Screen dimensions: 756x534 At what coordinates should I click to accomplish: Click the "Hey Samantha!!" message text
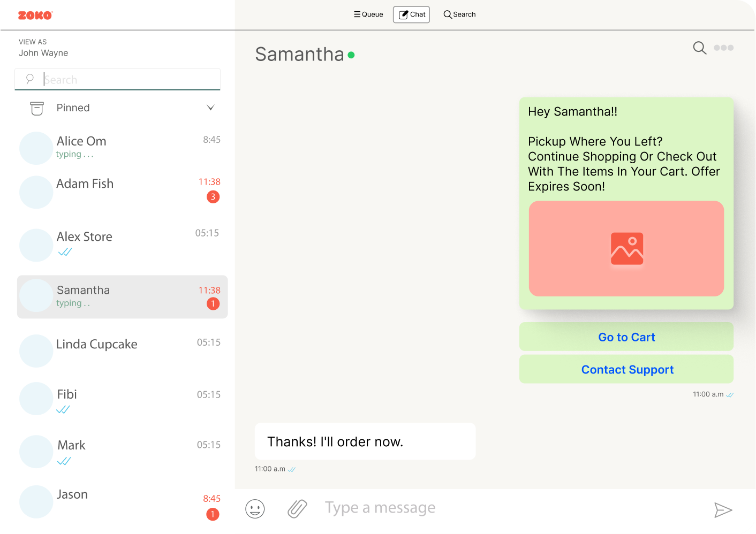coord(572,112)
